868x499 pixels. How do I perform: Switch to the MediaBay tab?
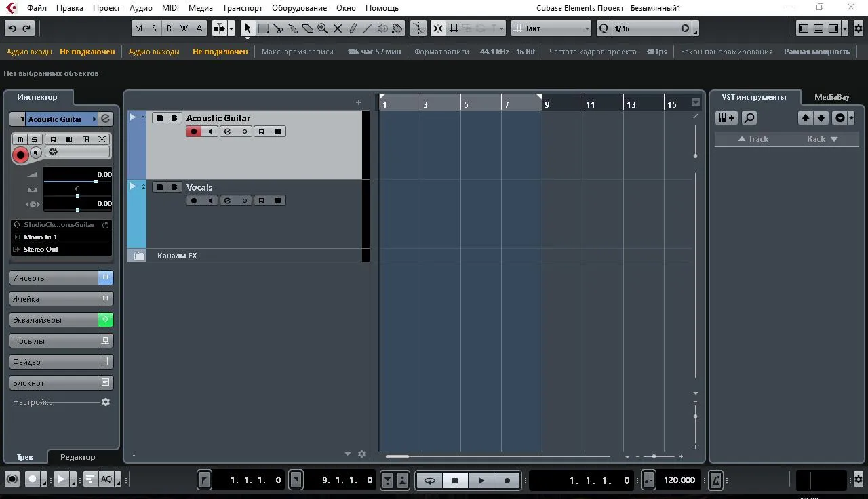(831, 97)
